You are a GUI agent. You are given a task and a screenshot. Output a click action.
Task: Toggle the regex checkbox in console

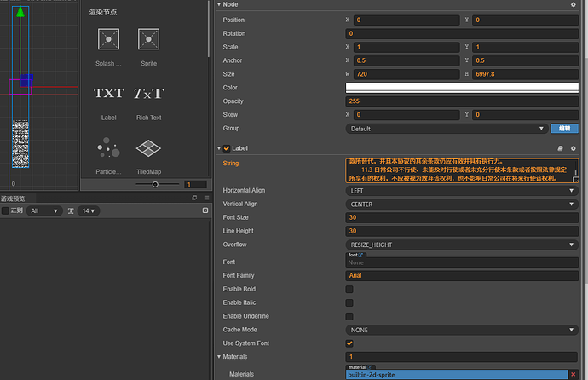pos(5,210)
